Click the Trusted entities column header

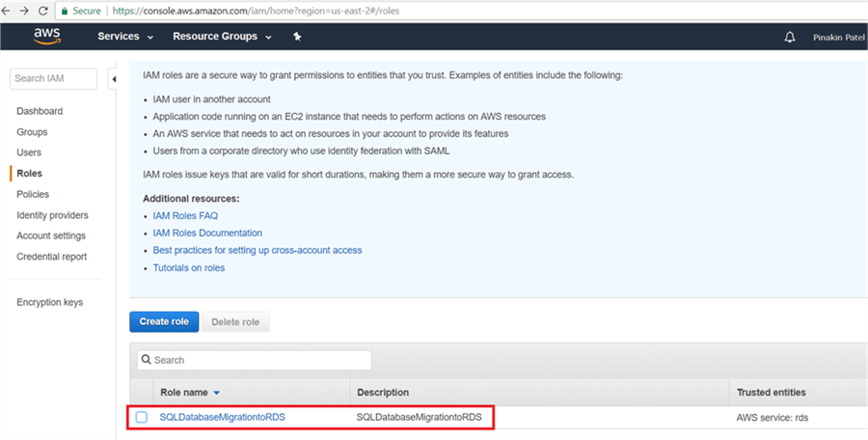pos(772,393)
